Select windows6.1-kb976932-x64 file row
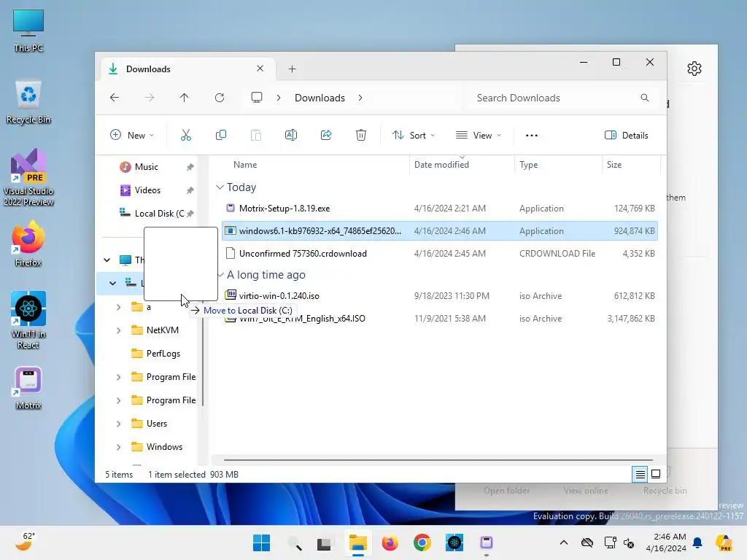747x560 pixels. (440, 231)
